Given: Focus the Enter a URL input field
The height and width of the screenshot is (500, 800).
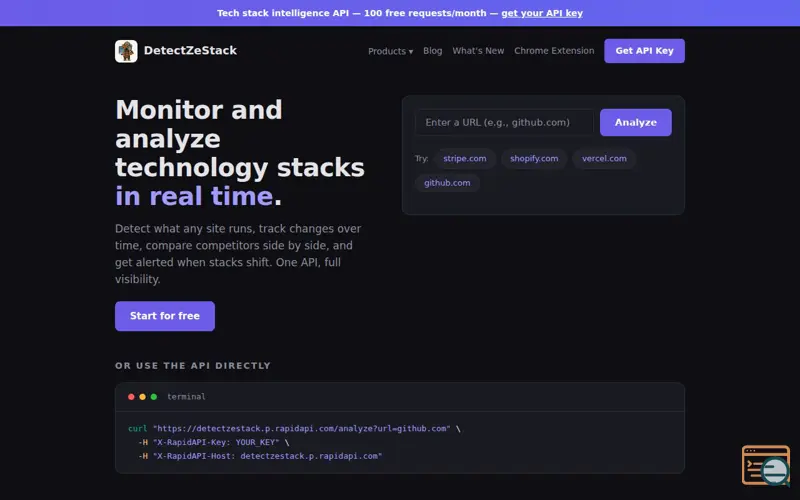Looking at the screenshot, I should pyautogui.click(x=505, y=122).
